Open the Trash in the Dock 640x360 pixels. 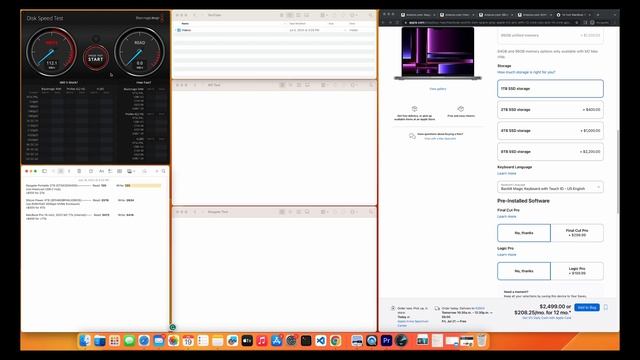coord(482,340)
